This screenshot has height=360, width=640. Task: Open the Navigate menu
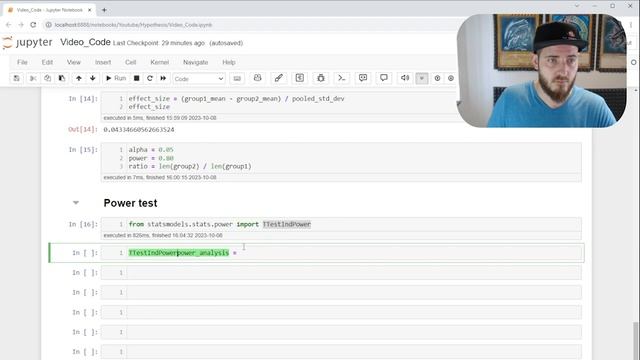(x=196, y=62)
